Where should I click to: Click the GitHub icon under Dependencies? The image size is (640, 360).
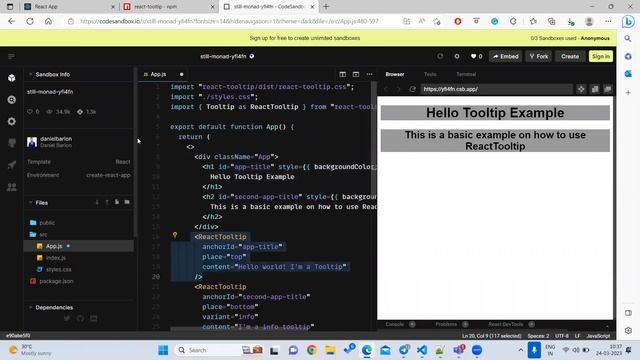(80, 318)
